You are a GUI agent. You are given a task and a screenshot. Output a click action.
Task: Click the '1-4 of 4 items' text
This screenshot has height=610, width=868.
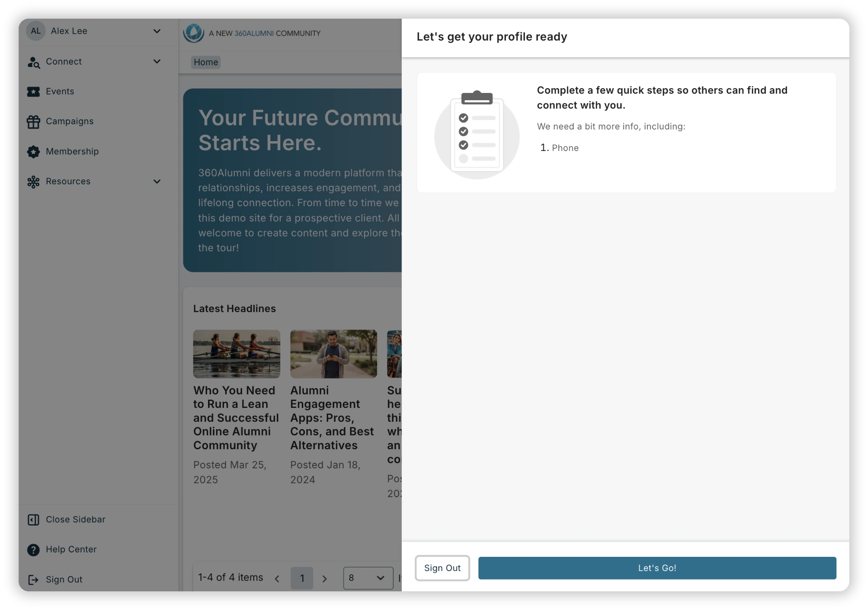[231, 578]
